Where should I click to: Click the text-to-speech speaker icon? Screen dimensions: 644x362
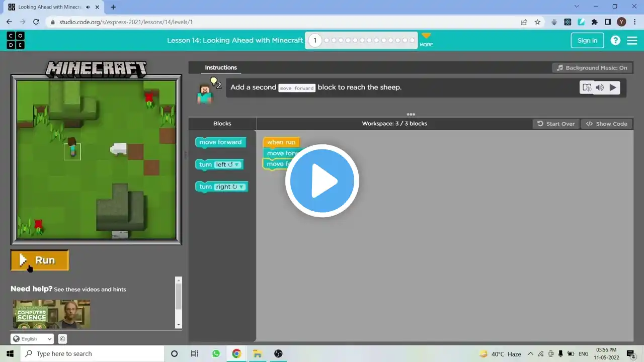(600, 87)
